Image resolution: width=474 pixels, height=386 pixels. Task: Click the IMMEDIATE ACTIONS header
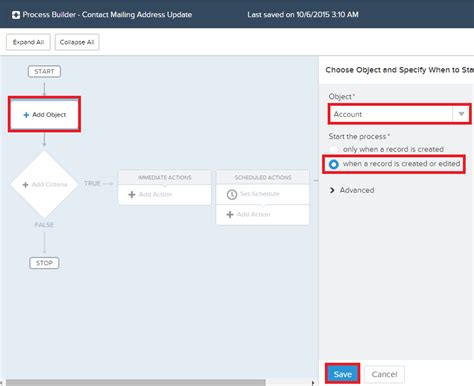(x=165, y=177)
